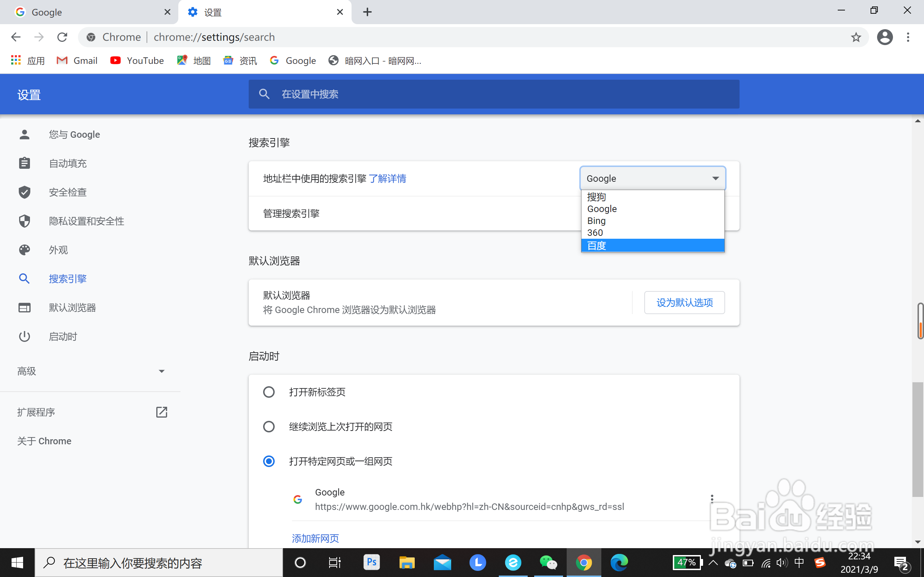Click the bookmark star icon
Viewport: 924px width, 577px height.
[856, 37]
